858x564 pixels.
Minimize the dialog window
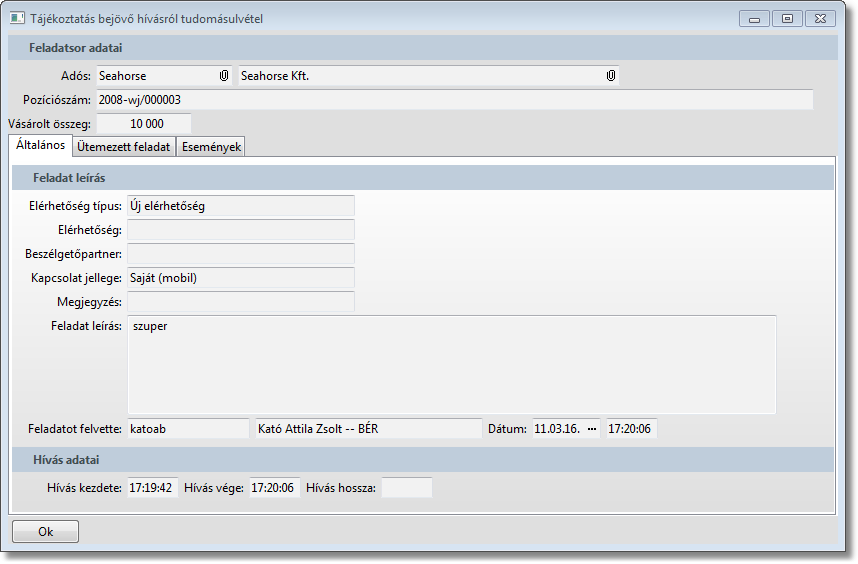[755, 19]
